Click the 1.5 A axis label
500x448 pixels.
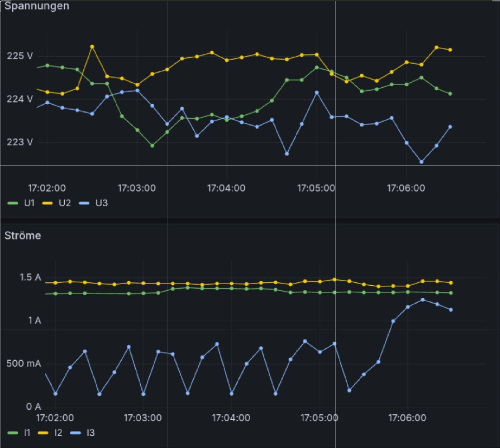[x=30, y=277]
